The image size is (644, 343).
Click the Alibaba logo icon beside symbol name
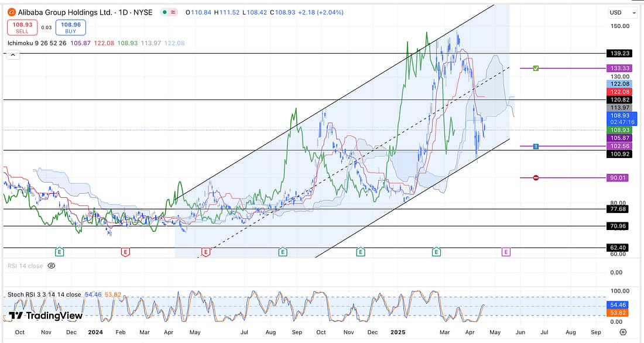(x=12, y=12)
